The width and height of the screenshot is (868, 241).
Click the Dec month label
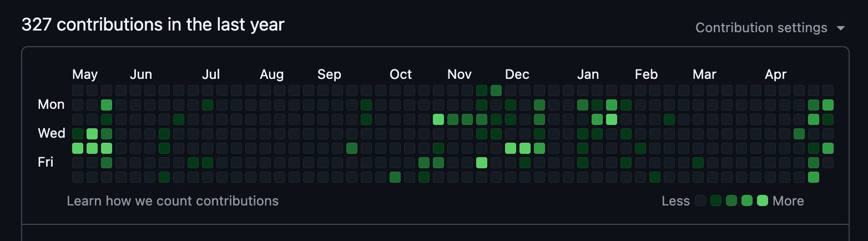coord(517,74)
